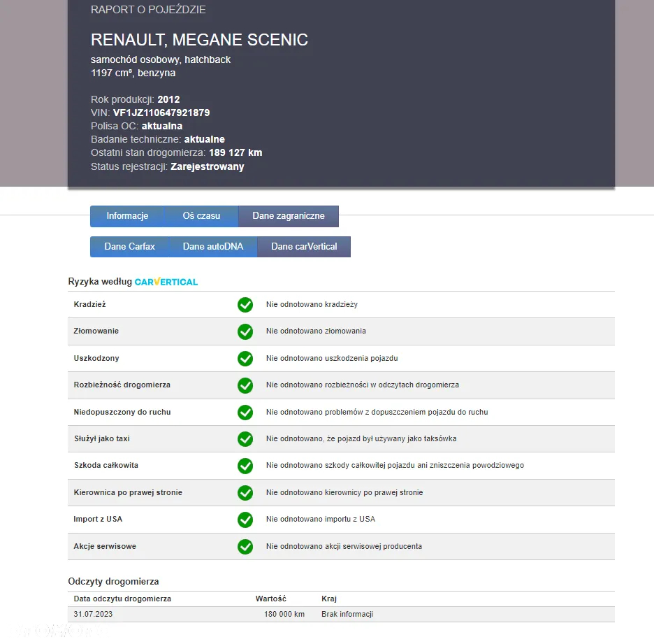The height and width of the screenshot is (644, 654).
Task: Switch to the Informacje tab
Action: coord(127,216)
